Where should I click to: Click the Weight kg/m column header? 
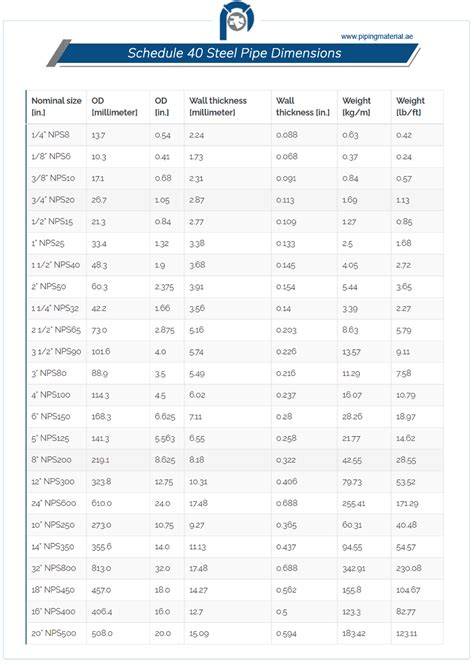[x=357, y=106]
